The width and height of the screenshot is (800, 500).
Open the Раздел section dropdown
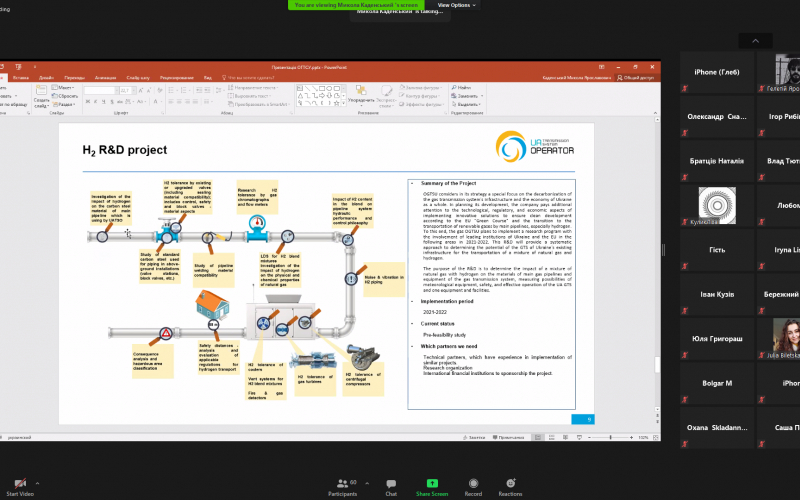click(x=63, y=104)
